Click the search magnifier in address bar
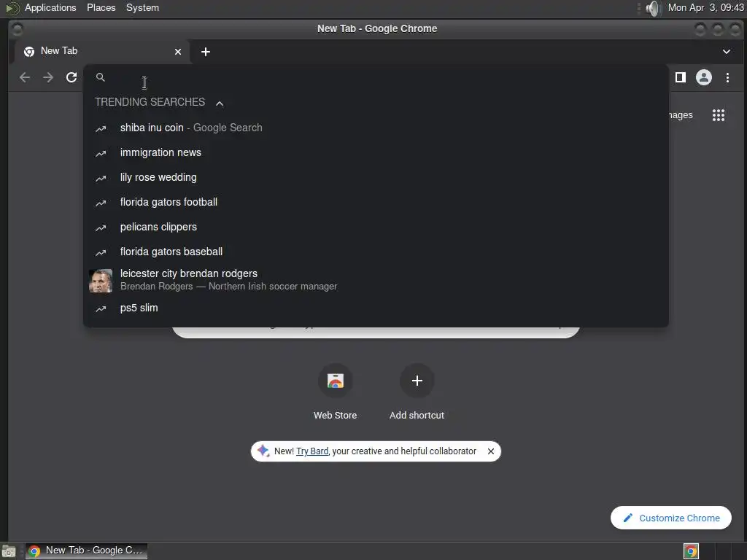Viewport: 747px width, 560px height. click(101, 77)
